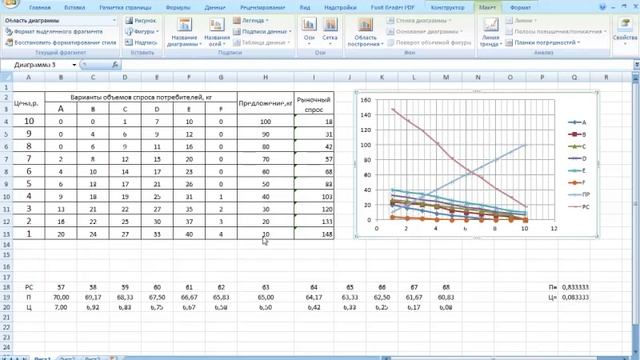Click the Office button in the corner

[x=11, y=3]
